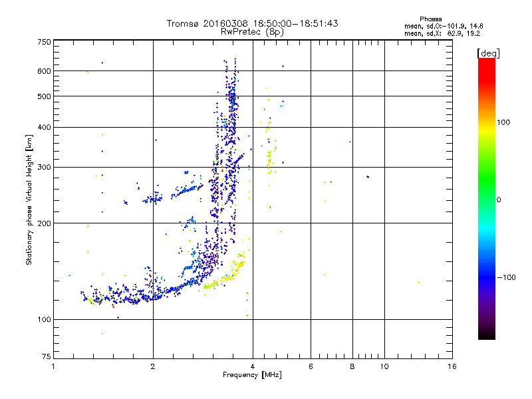
Task: Click the '[deg]' colorbar unit label
Action: (488, 53)
